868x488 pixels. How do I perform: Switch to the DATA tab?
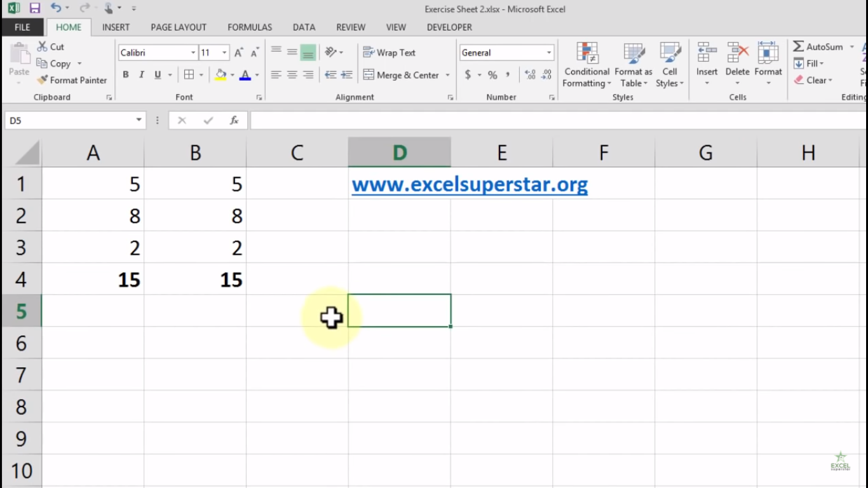pos(304,27)
